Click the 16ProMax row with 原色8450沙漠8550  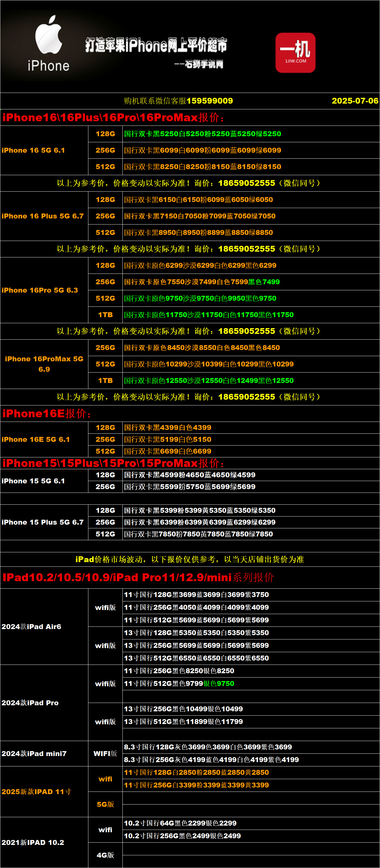(251, 347)
